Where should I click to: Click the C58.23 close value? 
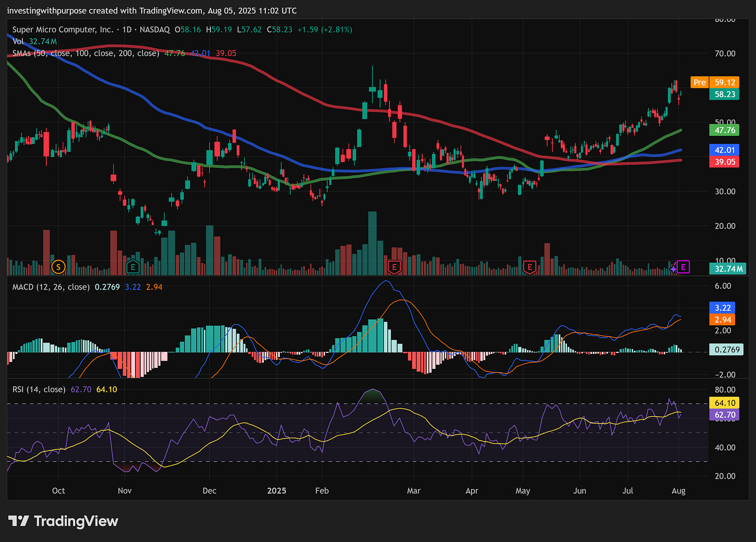click(x=279, y=30)
